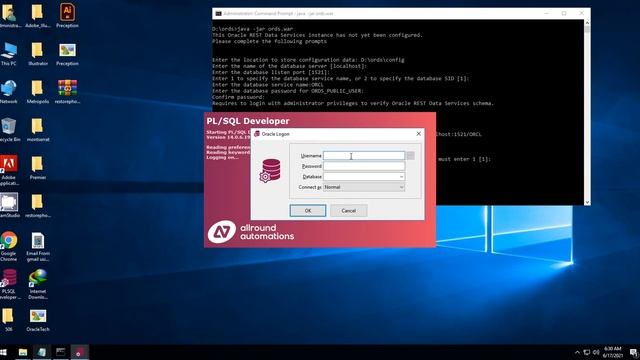Click the allround automations logo
The width and height of the screenshot is (640, 360).
coord(251,232)
